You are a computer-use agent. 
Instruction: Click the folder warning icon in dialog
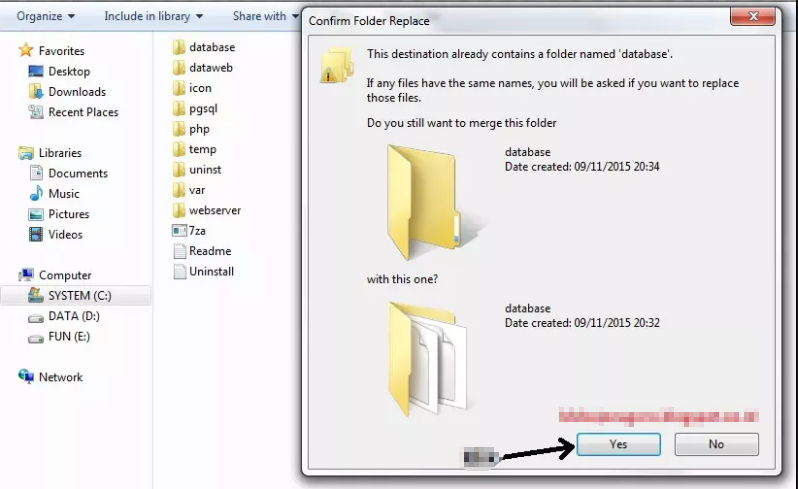tap(337, 65)
